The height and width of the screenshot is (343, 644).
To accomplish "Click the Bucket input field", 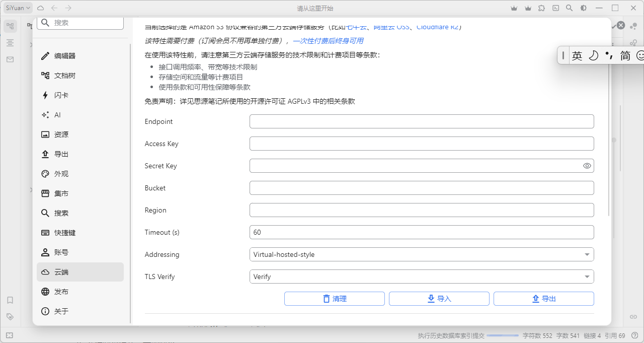I will [422, 188].
